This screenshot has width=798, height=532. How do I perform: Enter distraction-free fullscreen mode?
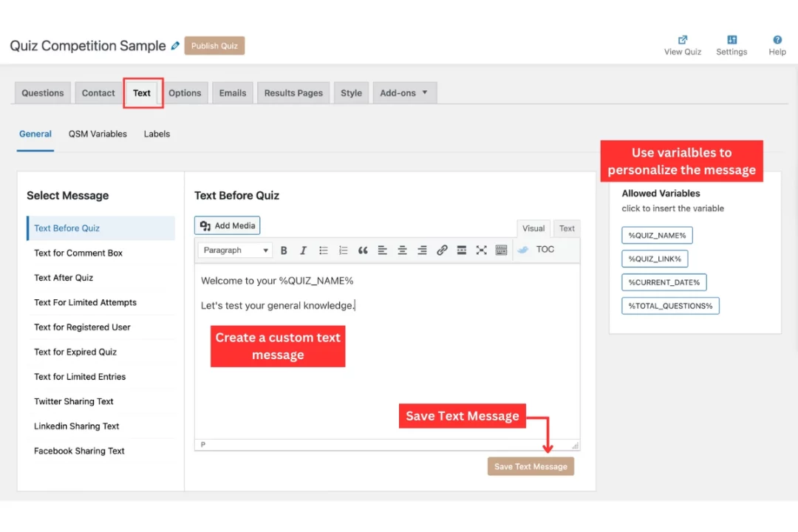pyautogui.click(x=481, y=249)
